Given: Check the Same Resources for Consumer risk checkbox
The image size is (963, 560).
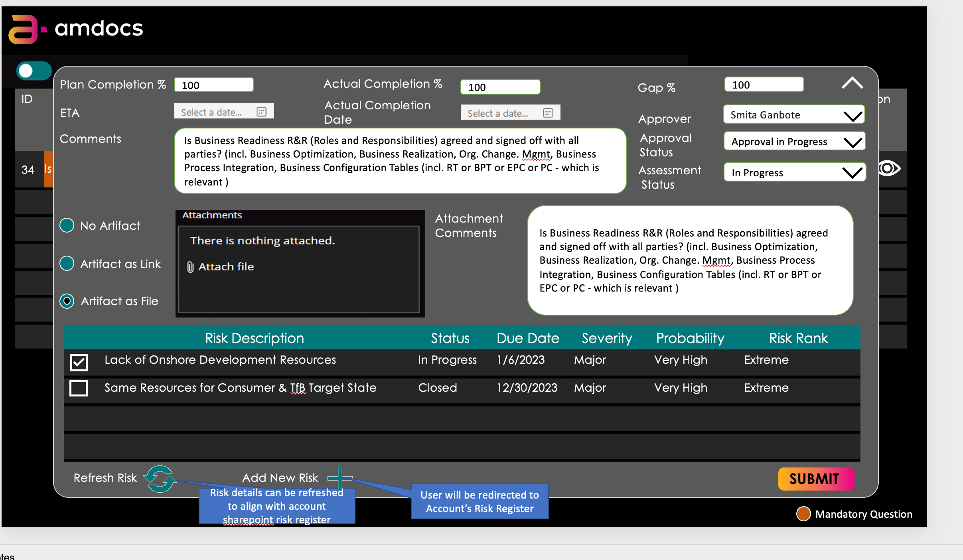Looking at the screenshot, I should (x=79, y=388).
